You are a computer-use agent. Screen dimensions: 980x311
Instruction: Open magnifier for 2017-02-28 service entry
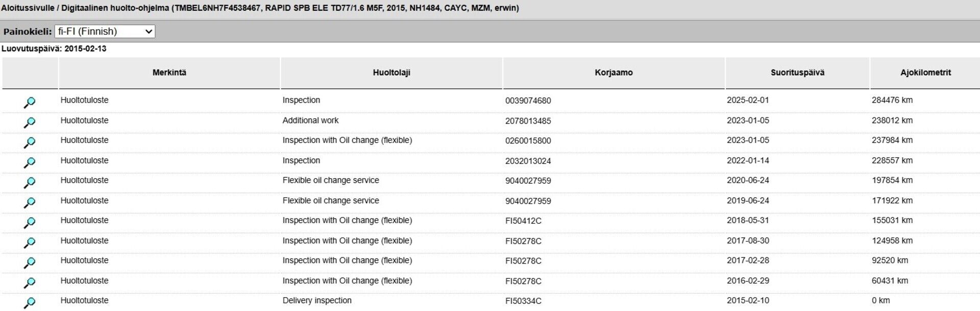coord(30,263)
